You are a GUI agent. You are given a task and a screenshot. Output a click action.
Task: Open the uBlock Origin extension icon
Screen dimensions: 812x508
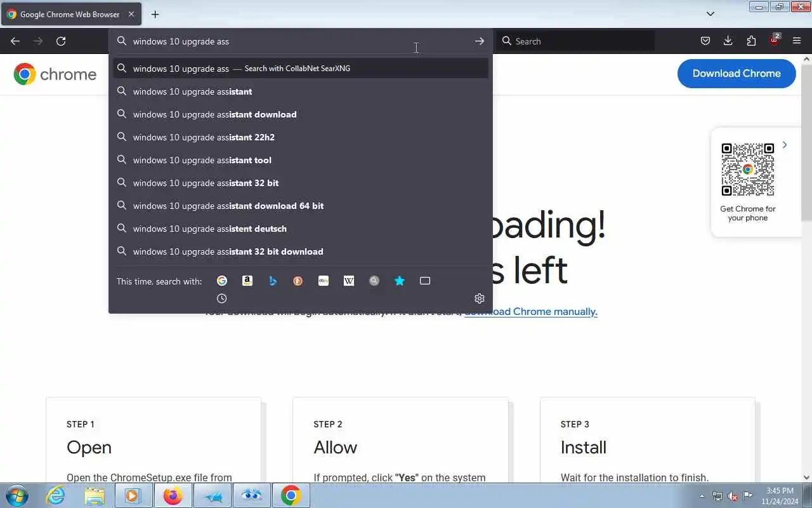(775, 40)
